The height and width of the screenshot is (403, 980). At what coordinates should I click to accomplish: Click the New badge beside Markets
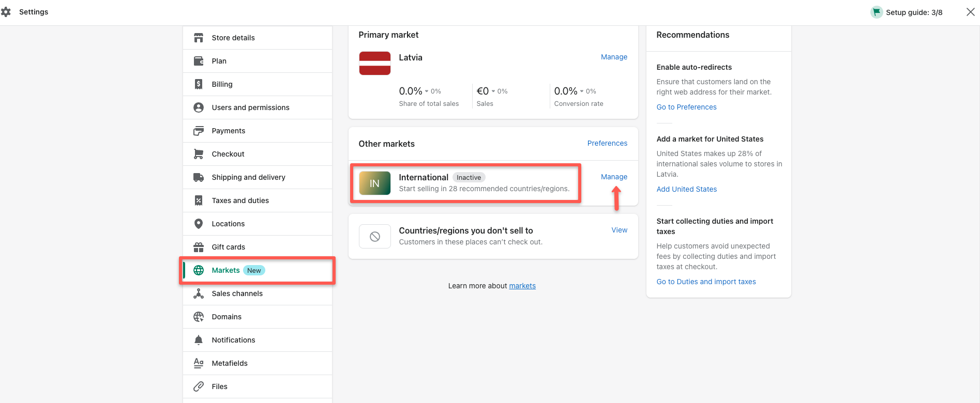click(254, 270)
